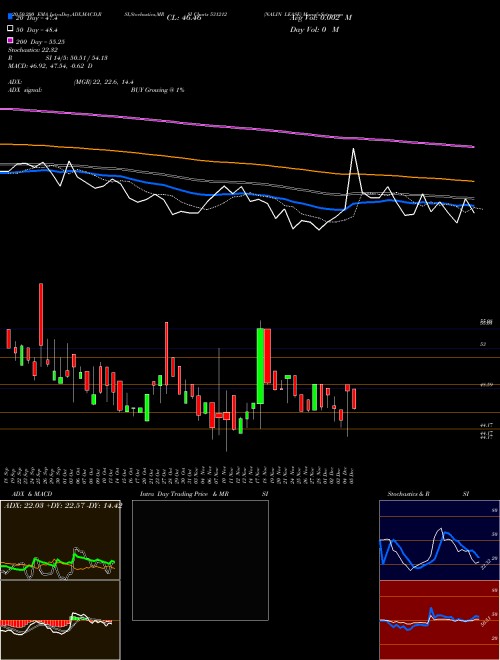Image resolution: width=500 pixels, height=660 pixels.
Task: Click the 'Intra Day Trading Price & MRSI' title
Action: 204,494
